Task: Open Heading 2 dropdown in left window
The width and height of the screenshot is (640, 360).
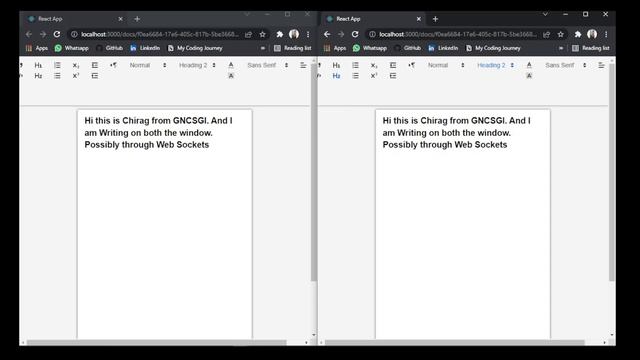Action: click(x=197, y=65)
